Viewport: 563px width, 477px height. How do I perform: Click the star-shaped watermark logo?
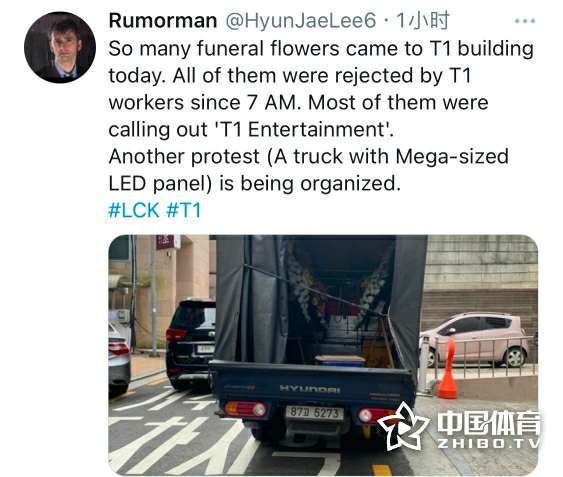click(x=404, y=427)
